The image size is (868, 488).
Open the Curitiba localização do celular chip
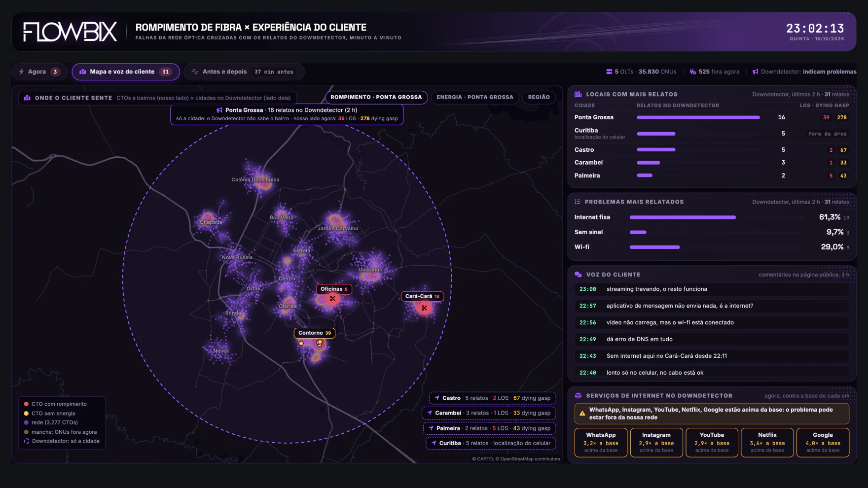(491, 443)
